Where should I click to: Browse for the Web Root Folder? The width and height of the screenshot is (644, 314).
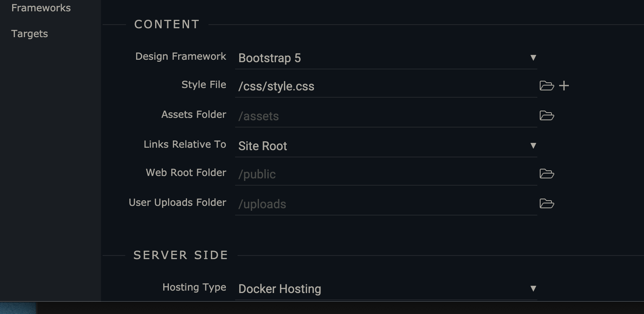(547, 174)
